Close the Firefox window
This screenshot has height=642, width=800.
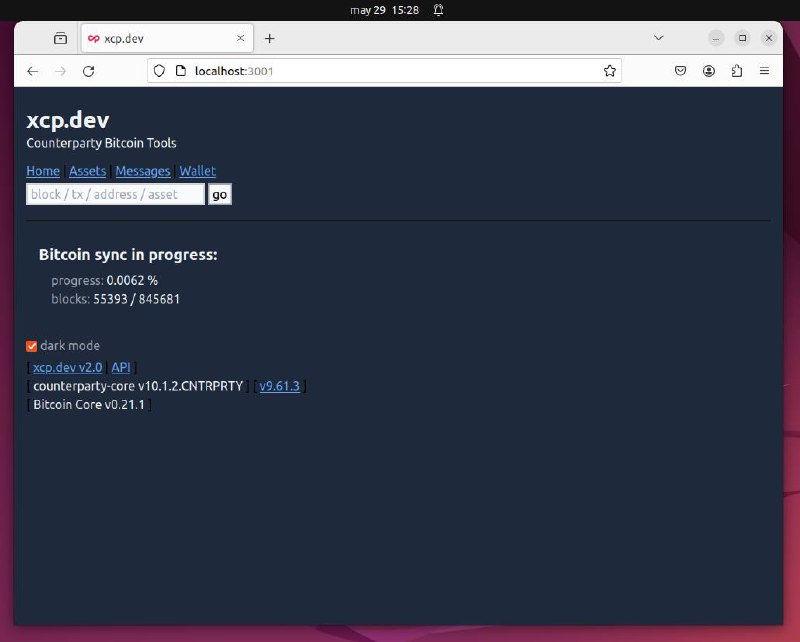769,38
